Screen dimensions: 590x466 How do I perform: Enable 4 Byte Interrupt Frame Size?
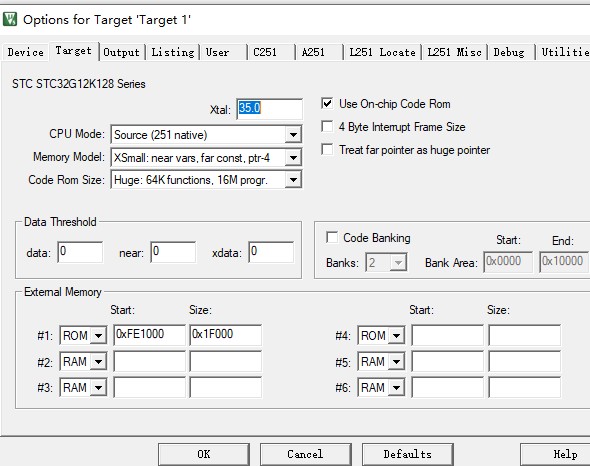coord(327,126)
